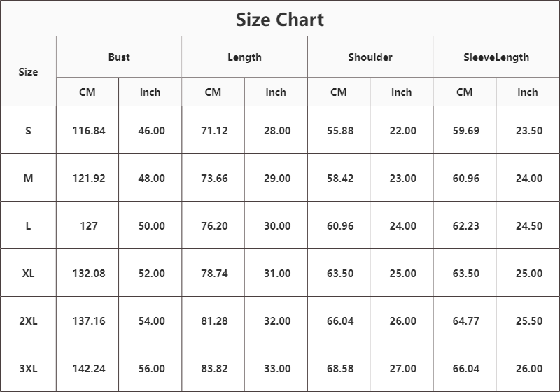Click the 23.50 inch sleeve cell

(529, 131)
